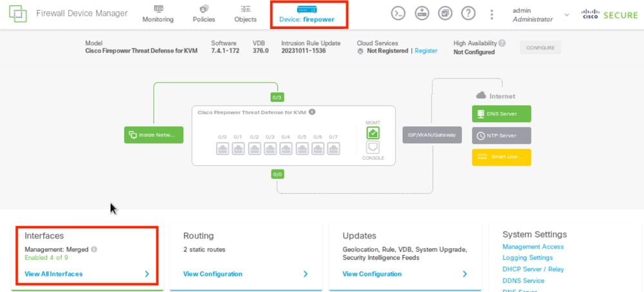The image size is (644, 292).
Task: Click the DNS Server green button
Action: 502,113
